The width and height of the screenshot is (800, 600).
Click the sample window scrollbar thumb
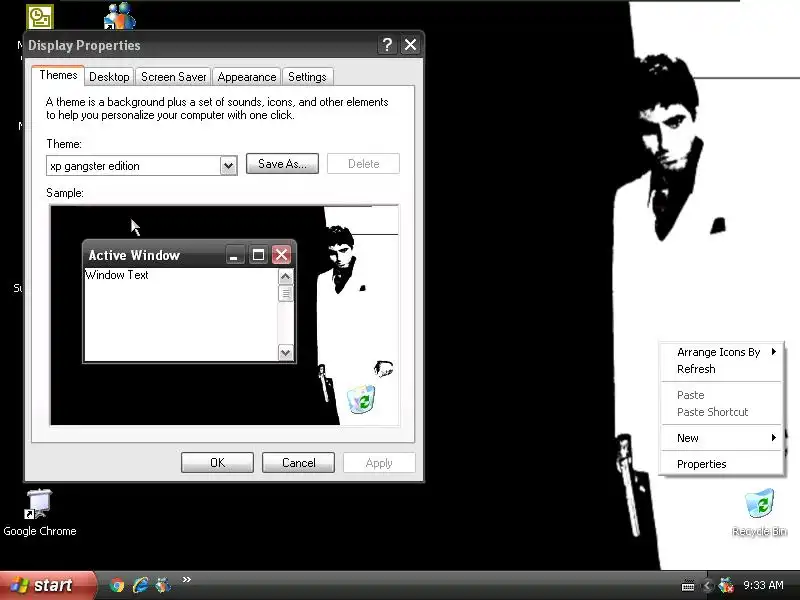click(x=286, y=293)
